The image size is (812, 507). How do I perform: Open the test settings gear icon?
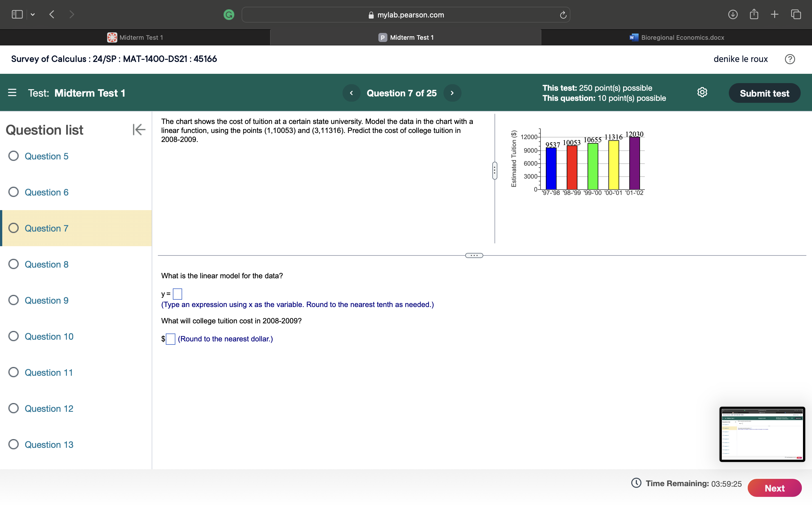click(x=702, y=92)
